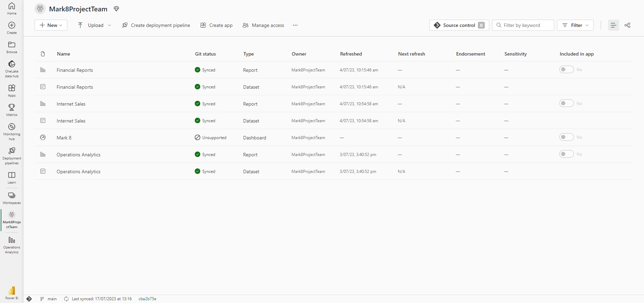
Task: Click the Git icon in status bar
Action: point(29,299)
